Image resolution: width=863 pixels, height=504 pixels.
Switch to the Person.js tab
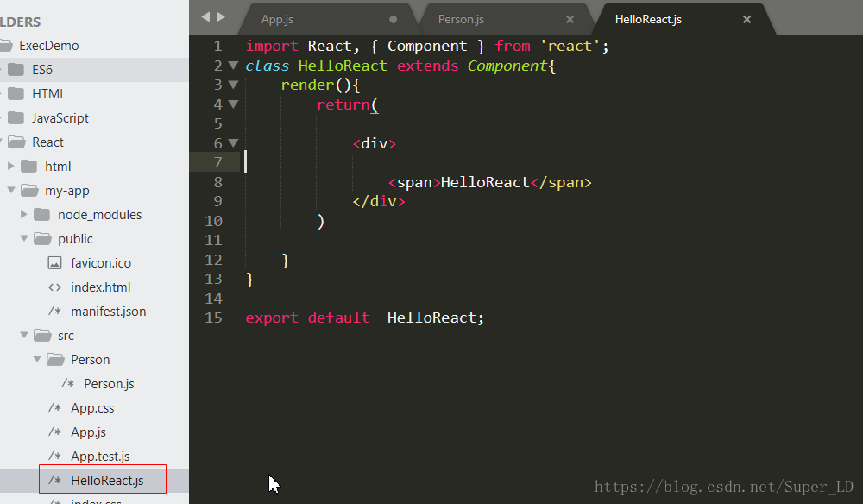461,19
